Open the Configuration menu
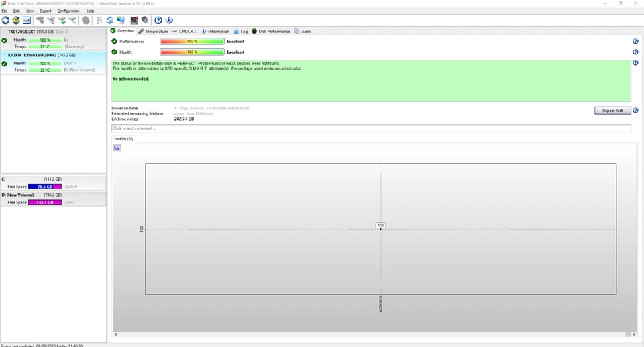Viewport: 644px width, 347px height. [68, 11]
